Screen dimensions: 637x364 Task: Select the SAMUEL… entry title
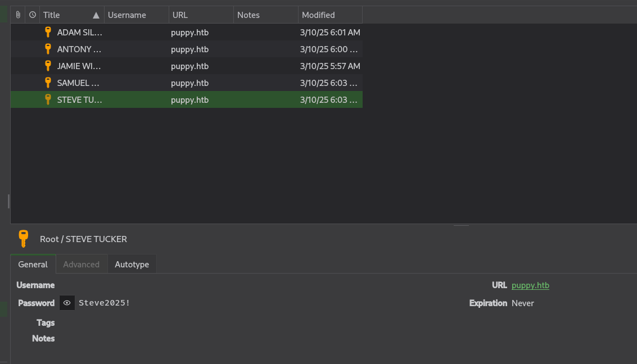(78, 83)
